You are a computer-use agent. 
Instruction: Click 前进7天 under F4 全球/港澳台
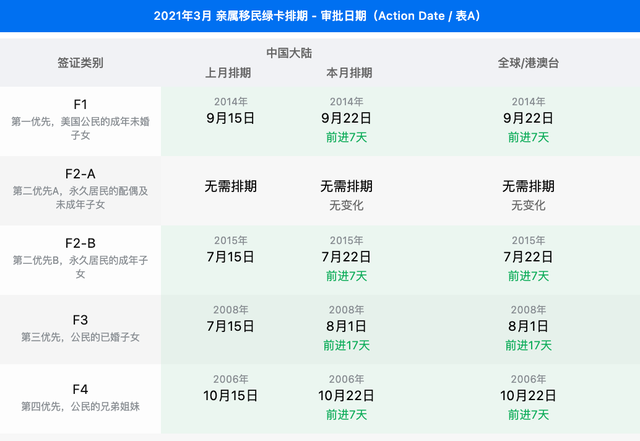click(528, 415)
